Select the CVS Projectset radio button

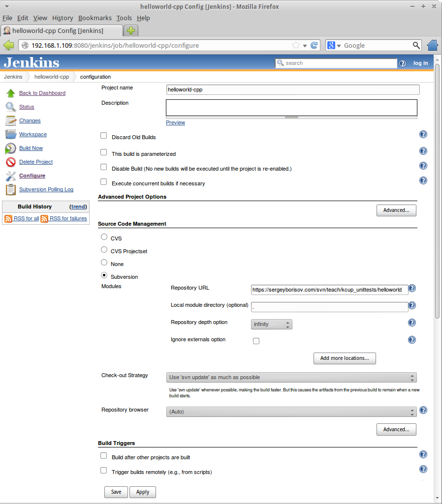104,250
